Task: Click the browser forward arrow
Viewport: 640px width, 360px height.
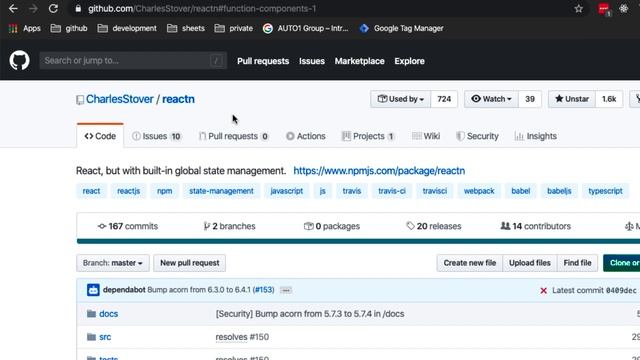Action: tap(33, 9)
